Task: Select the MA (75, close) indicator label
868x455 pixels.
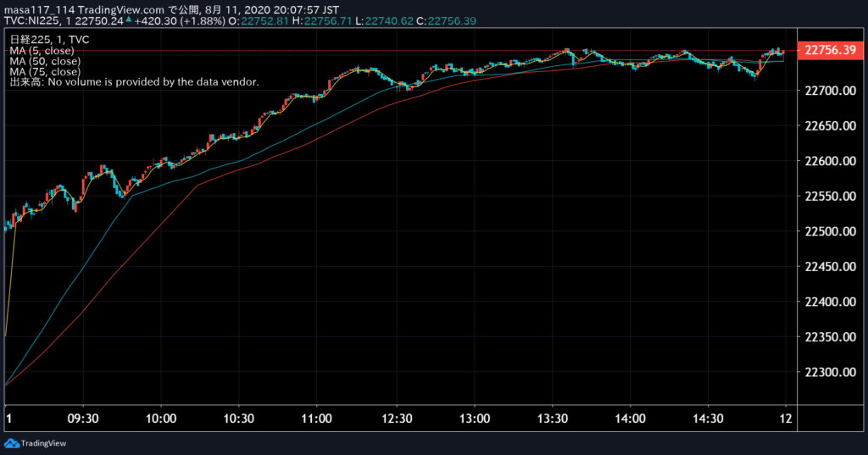Action: pyautogui.click(x=45, y=71)
